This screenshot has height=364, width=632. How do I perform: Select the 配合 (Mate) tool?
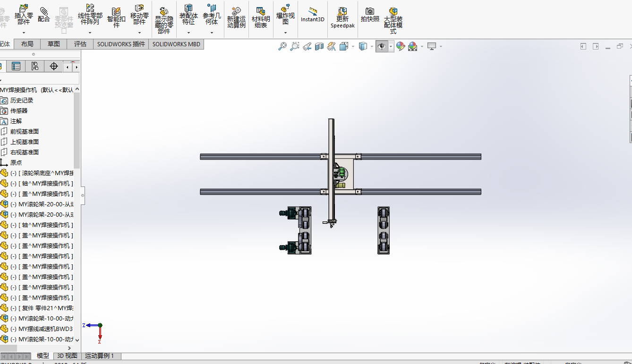click(x=44, y=14)
